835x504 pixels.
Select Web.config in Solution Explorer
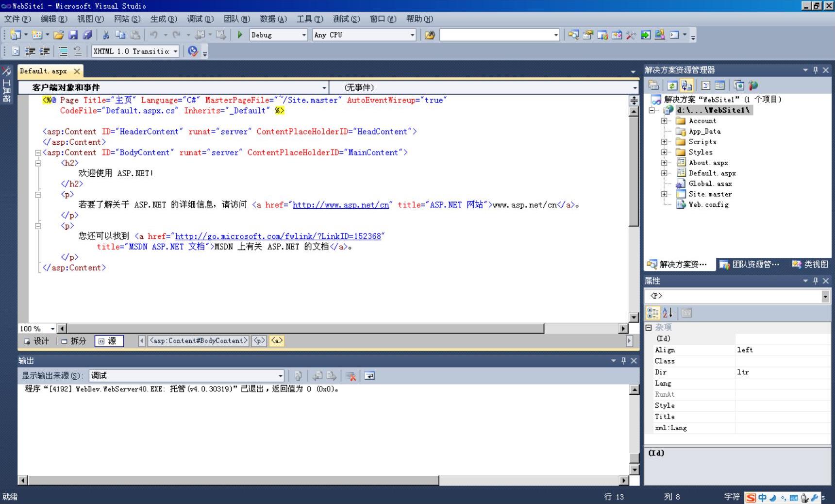708,204
